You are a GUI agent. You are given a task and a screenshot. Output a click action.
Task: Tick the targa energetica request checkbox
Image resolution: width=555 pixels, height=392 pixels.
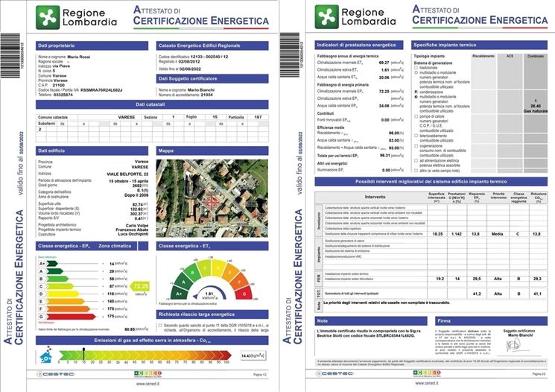tap(160, 325)
